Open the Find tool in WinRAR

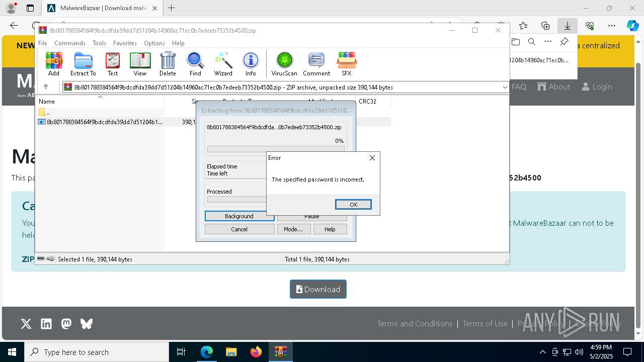(x=195, y=64)
